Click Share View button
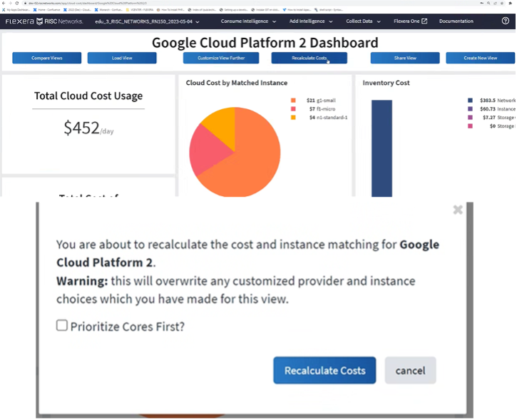 (405, 58)
